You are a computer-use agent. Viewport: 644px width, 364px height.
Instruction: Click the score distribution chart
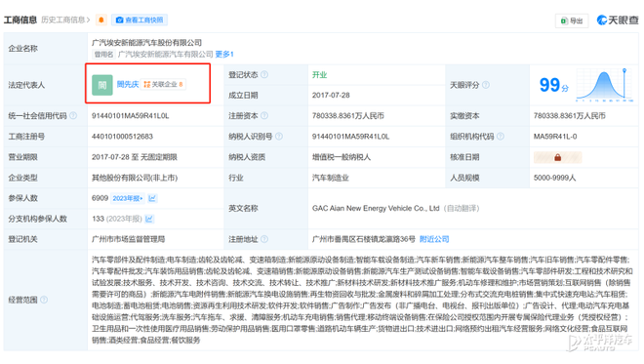pos(604,85)
